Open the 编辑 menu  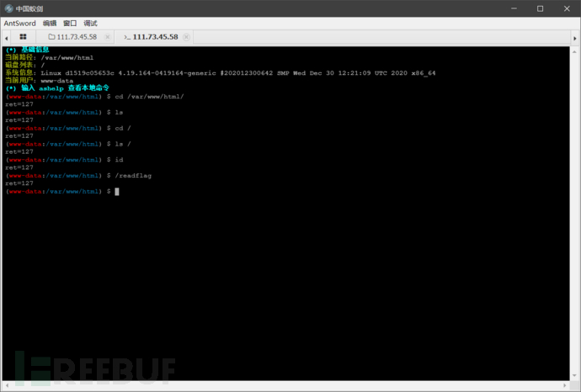point(50,24)
